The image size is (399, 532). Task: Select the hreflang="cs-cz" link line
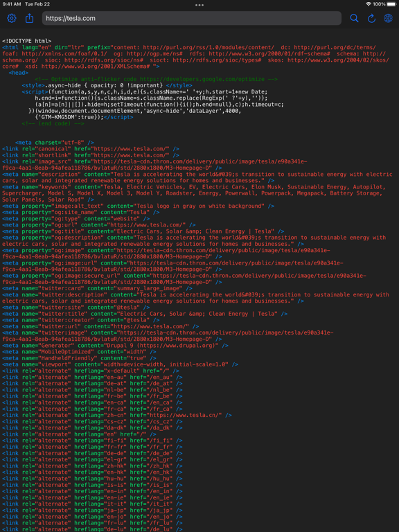coord(92,421)
